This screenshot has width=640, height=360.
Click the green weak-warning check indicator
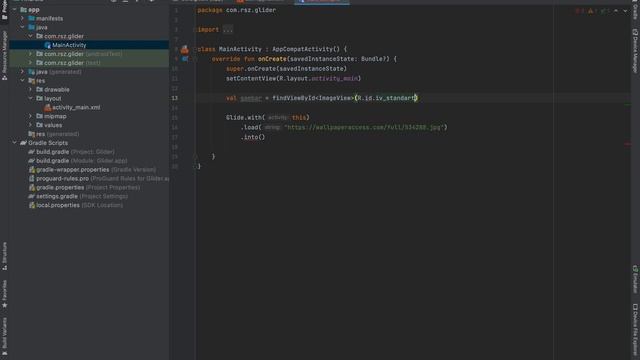click(x=604, y=11)
